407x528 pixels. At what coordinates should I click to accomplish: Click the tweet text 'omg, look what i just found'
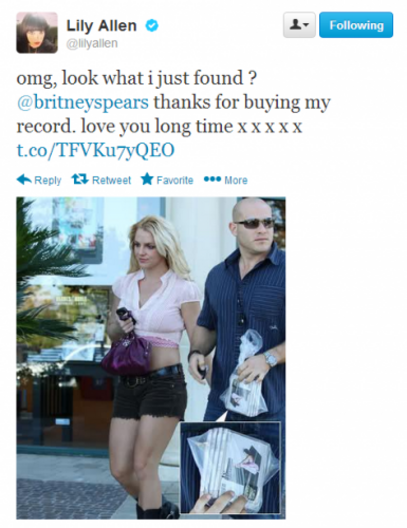(x=130, y=78)
